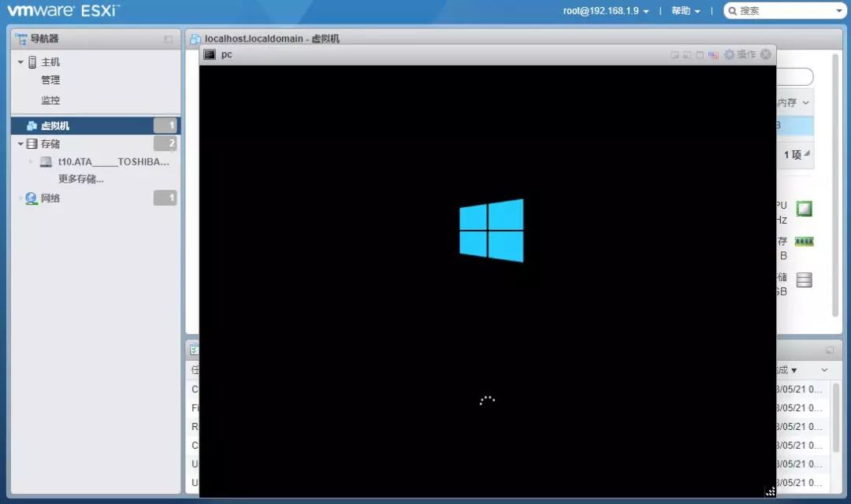Close the pc console window
851x504 pixels.
(x=766, y=54)
